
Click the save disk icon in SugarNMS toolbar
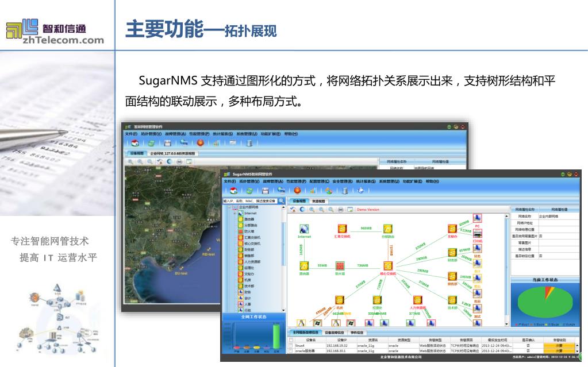266,191
